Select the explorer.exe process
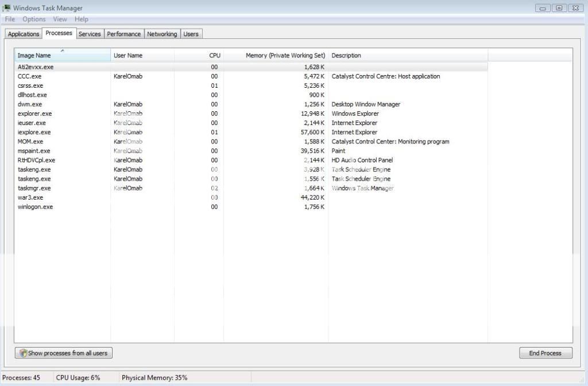Screen dimensions: 588x386 click(252, 114)
